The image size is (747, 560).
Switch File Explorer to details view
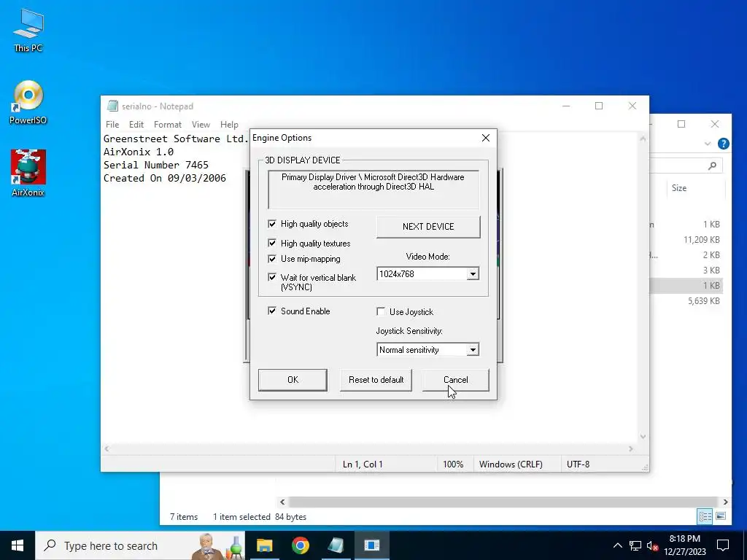[x=705, y=516]
